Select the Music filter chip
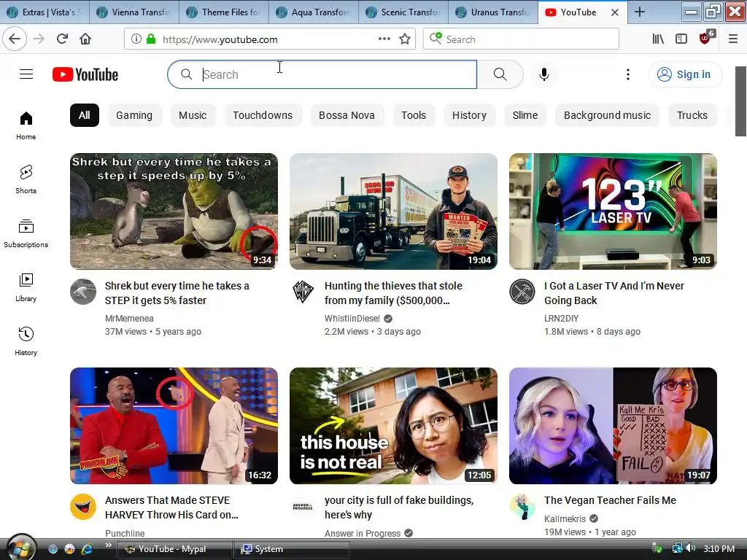This screenshot has width=747, height=560. tap(193, 115)
